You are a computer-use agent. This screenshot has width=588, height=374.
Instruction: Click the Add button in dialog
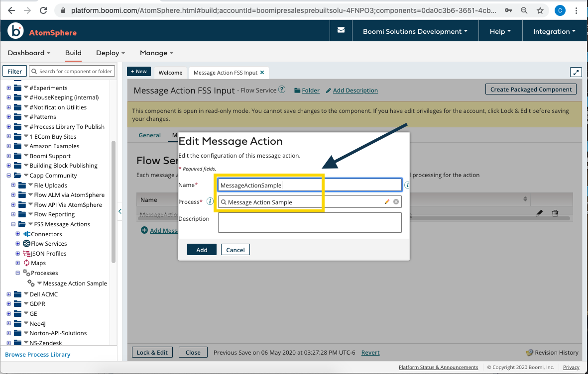(x=202, y=250)
